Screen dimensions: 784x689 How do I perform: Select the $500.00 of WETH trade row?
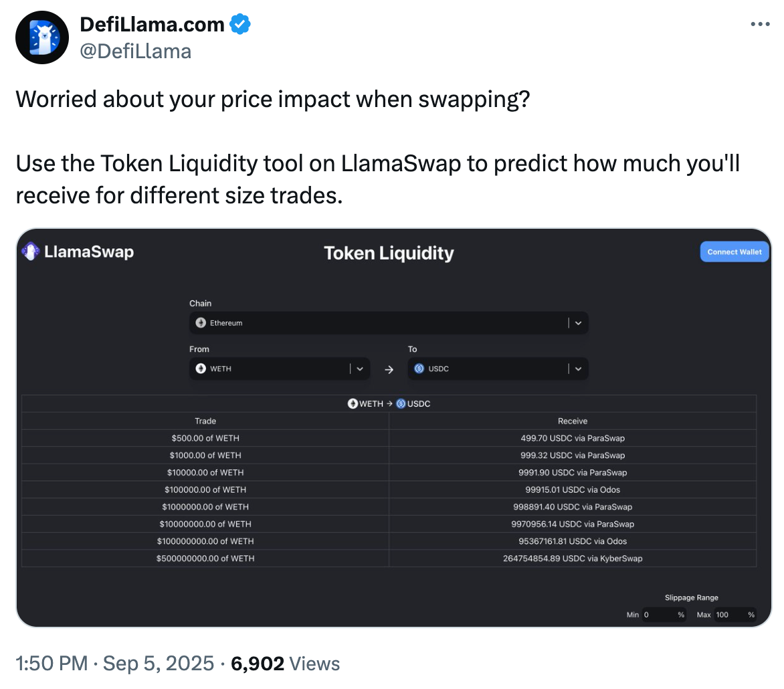205,438
